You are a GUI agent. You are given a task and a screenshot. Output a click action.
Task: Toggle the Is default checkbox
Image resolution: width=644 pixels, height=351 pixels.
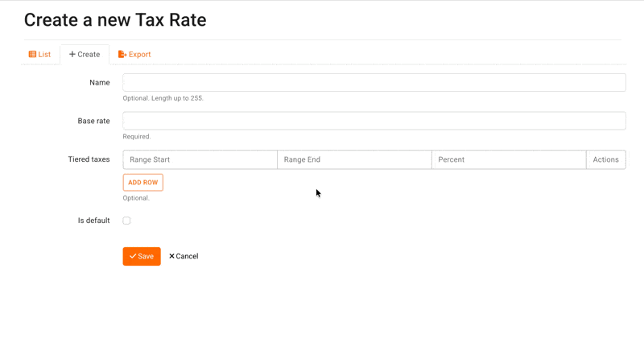click(x=126, y=221)
